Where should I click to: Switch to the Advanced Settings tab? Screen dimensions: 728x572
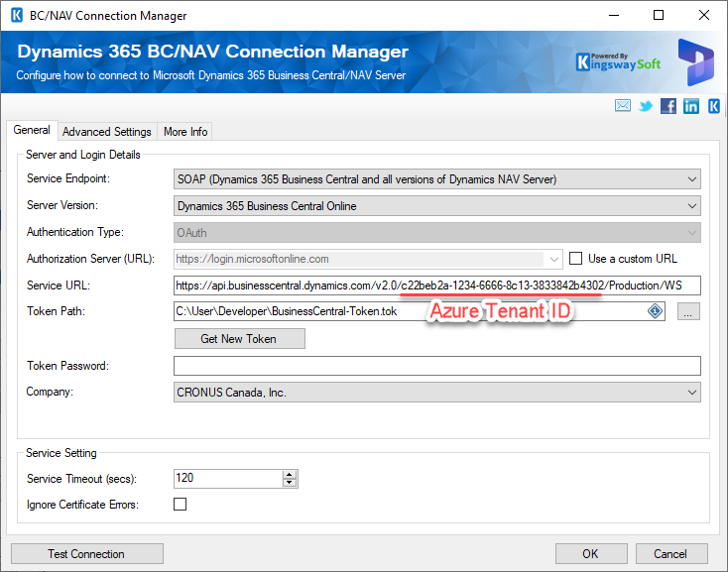107,132
